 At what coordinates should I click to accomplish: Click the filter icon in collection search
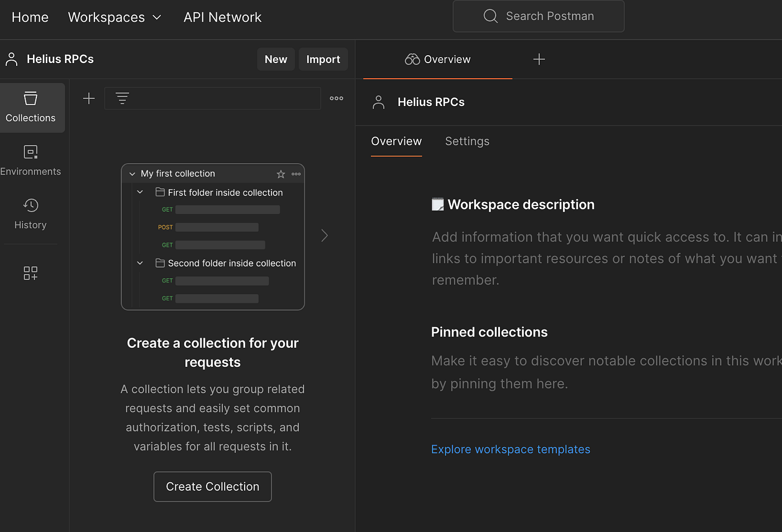tap(122, 99)
